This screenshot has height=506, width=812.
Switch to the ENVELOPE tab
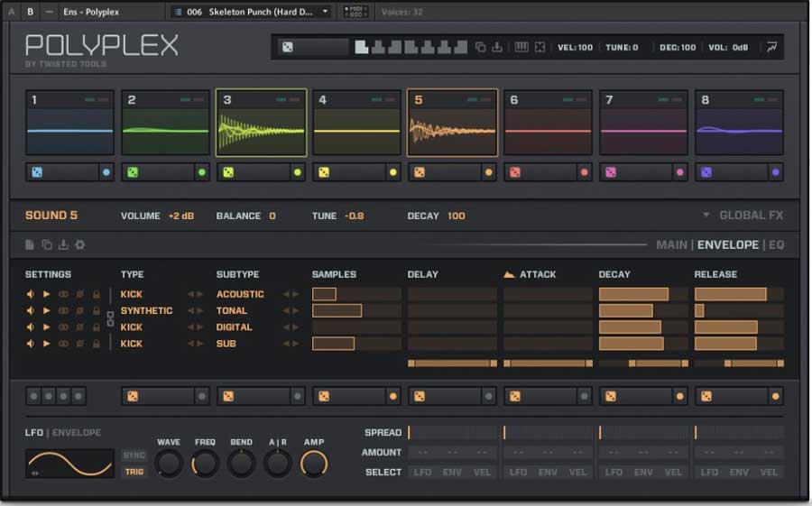[x=727, y=245]
